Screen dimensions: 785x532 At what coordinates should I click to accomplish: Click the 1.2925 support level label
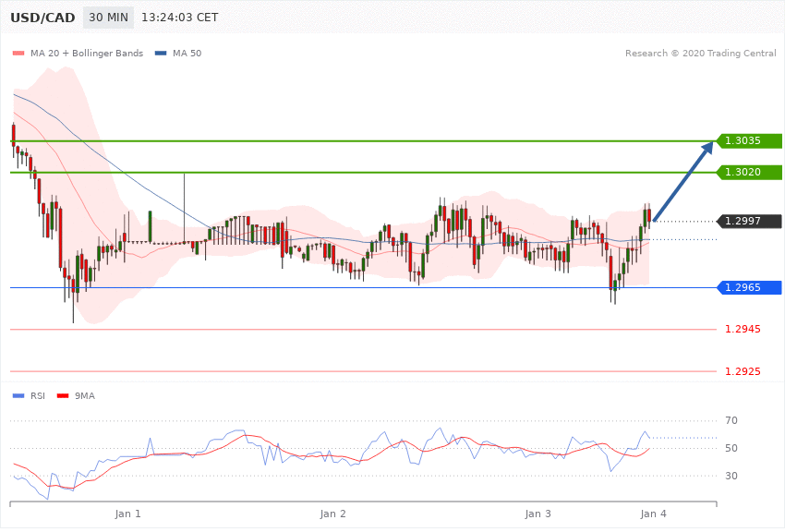pyautogui.click(x=743, y=371)
